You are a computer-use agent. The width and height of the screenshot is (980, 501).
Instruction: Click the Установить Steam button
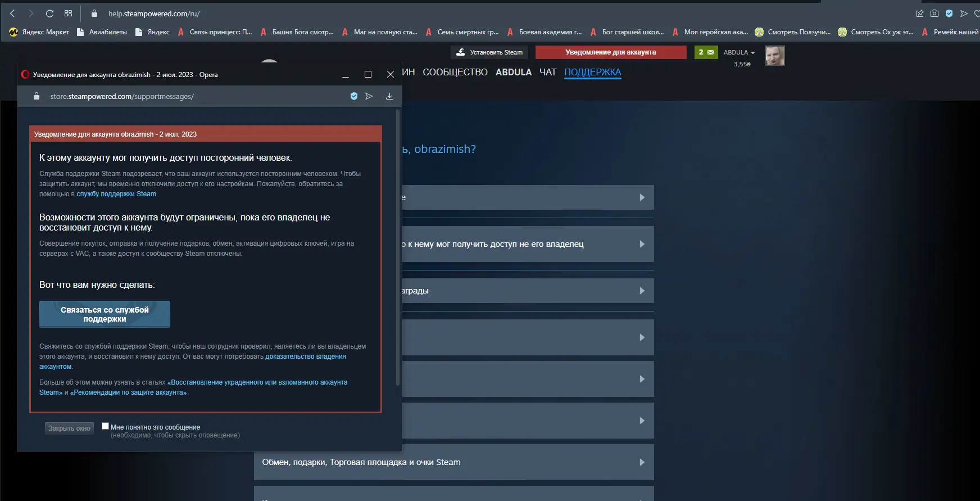(489, 52)
